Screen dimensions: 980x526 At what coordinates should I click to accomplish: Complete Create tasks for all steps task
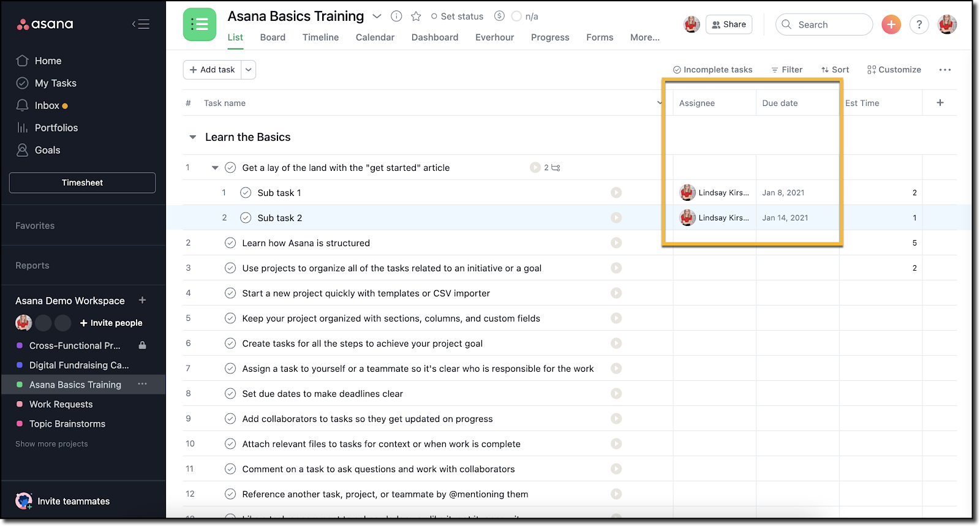coord(230,344)
